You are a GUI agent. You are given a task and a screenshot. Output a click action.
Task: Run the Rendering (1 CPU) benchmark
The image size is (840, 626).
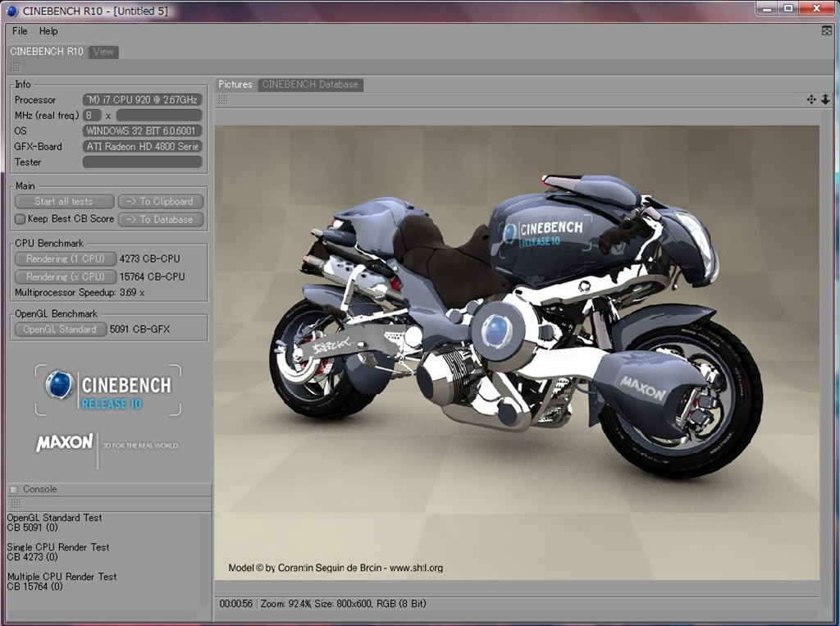[65, 258]
